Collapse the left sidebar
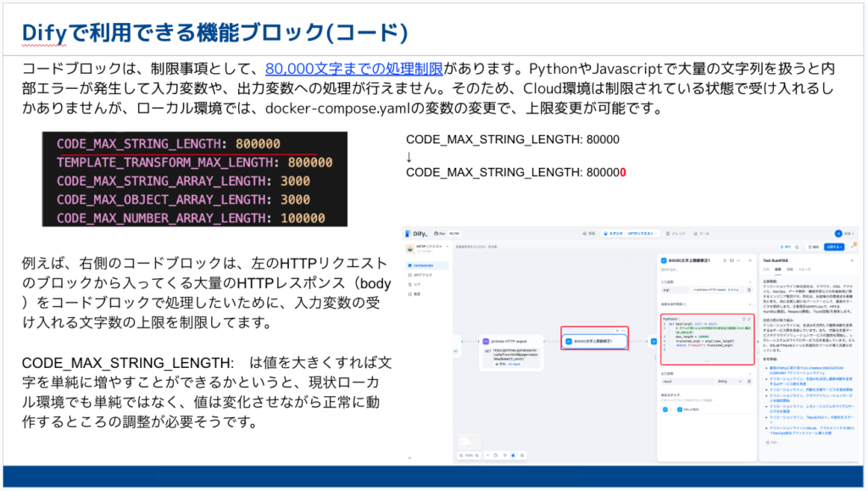868x491 pixels. coord(409,458)
